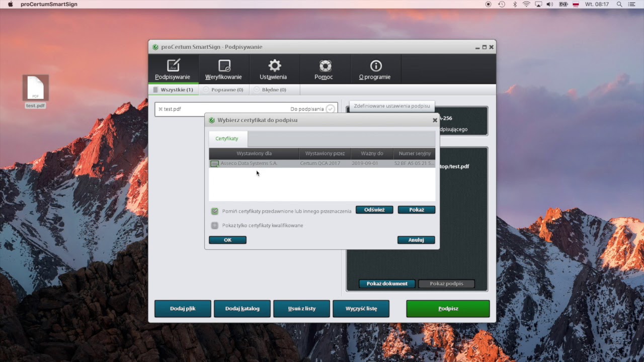
Task: Select test.pdf file on desktop
Action: click(x=36, y=92)
